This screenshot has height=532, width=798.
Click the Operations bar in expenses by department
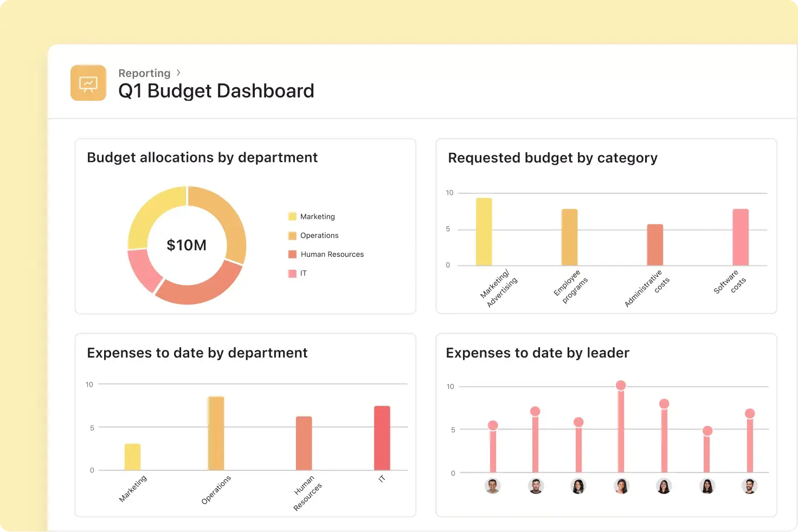click(x=216, y=433)
